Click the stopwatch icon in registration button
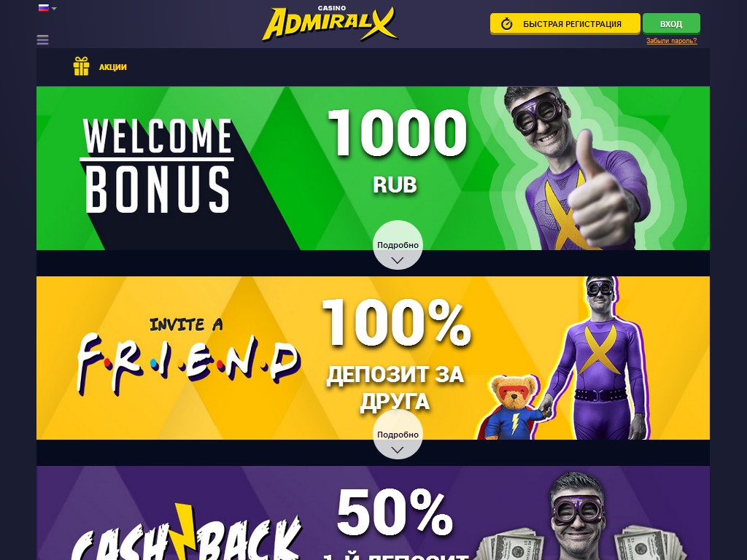Screen dimensions: 747x560 point(506,24)
